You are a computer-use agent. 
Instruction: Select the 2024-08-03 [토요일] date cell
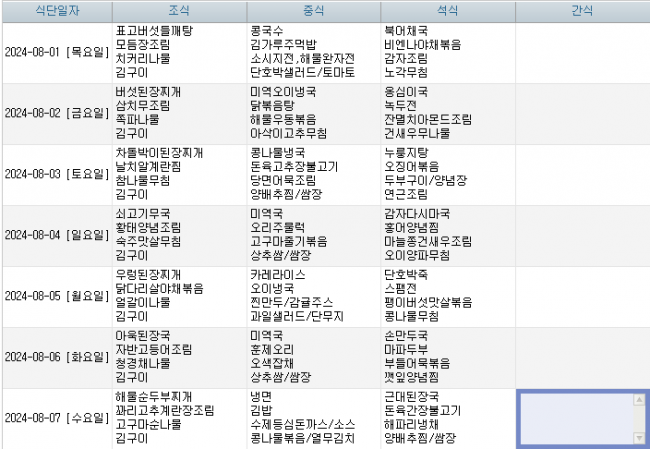tap(55, 174)
